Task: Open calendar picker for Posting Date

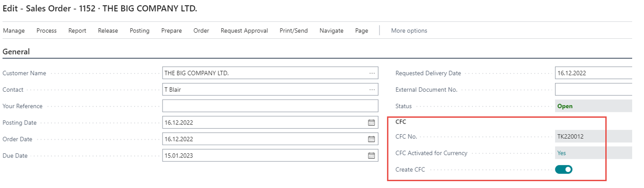Action: click(x=371, y=123)
